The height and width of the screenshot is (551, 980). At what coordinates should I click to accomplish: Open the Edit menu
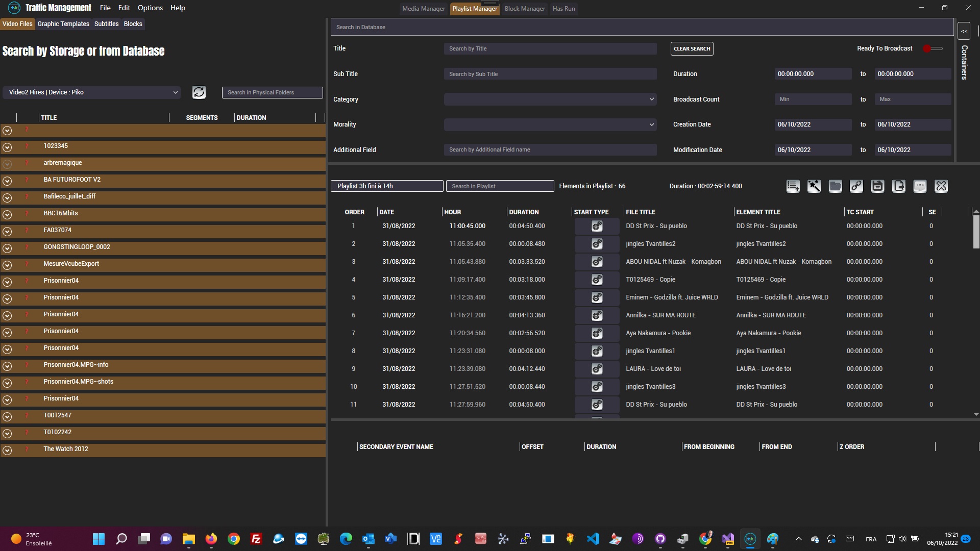tap(124, 8)
